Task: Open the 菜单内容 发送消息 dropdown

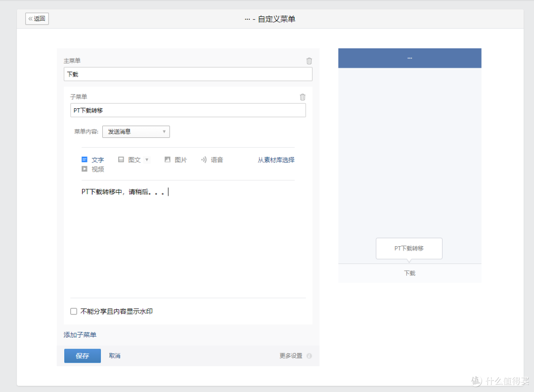Action: coord(136,132)
